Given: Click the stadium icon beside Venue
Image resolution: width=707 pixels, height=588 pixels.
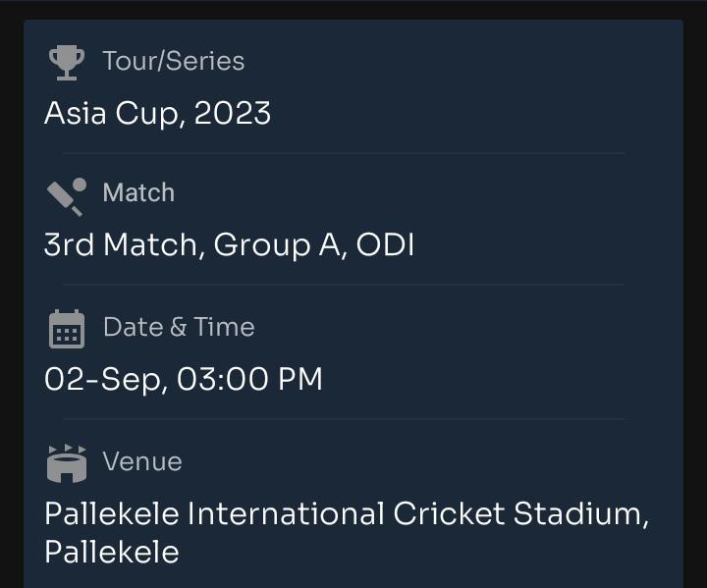Looking at the screenshot, I should pos(67,462).
